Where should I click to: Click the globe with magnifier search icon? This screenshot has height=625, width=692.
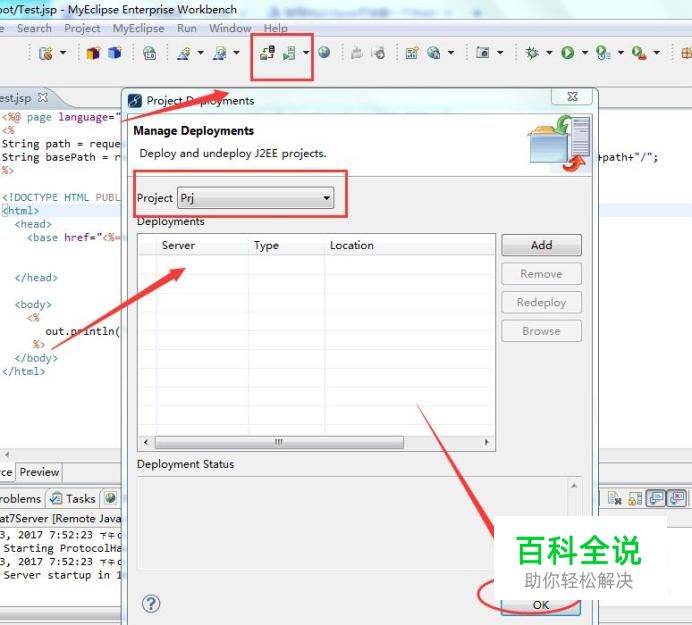point(434,53)
